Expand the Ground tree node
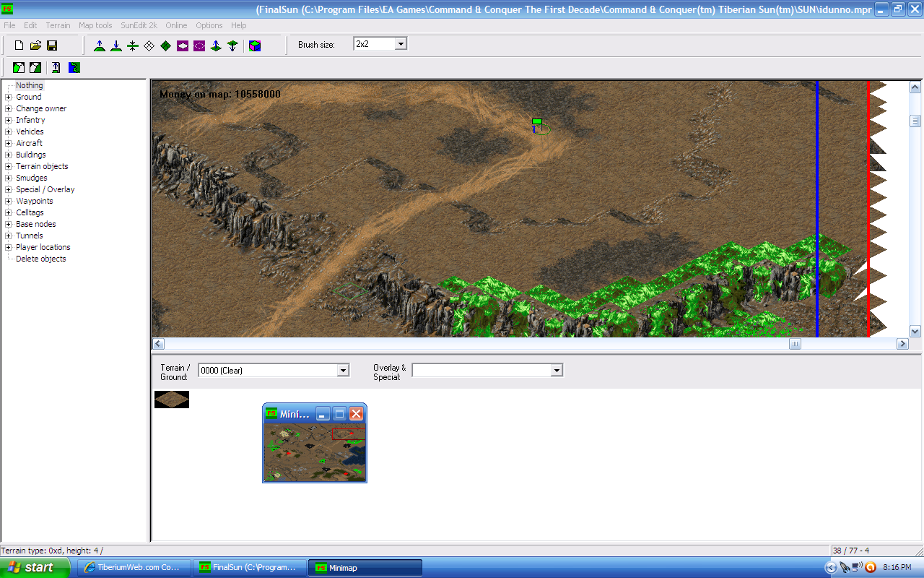 [9, 97]
